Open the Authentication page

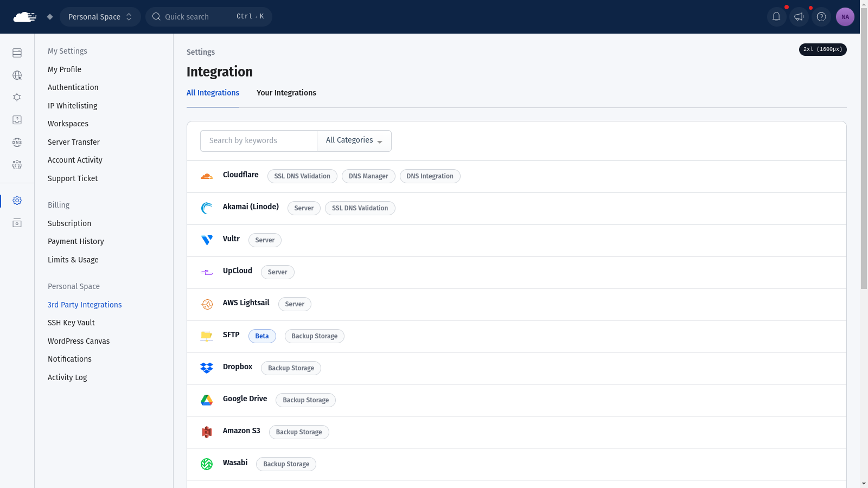(x=73, y=87)
